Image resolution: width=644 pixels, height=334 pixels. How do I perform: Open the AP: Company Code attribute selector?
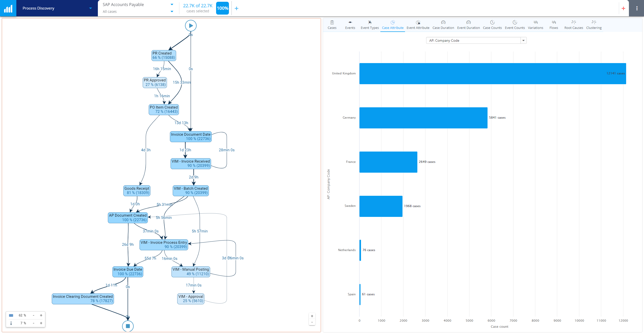point(523,40)
